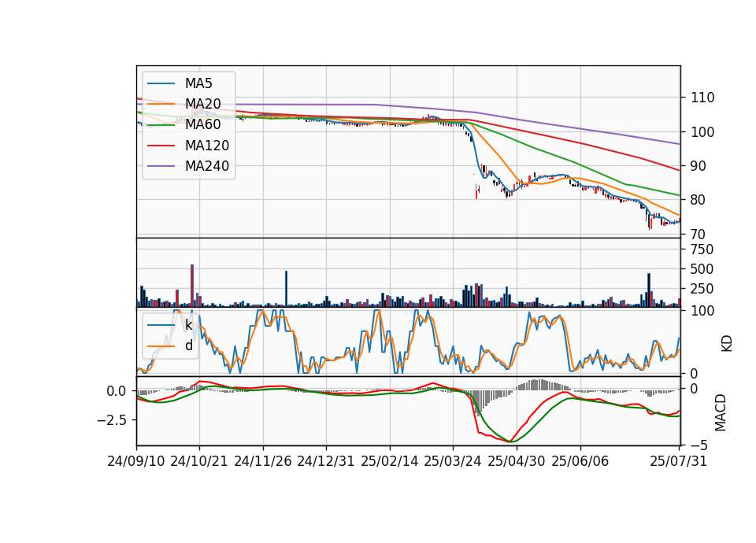Click the 70 price axis label
This screenshot has width=756, height=543.
coord(699,235)
